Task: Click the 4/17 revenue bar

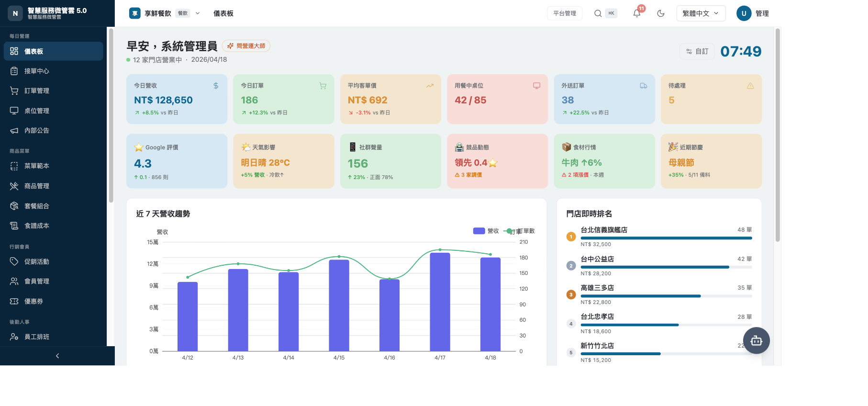Action: pyautogui.click(x=440, y=302)
